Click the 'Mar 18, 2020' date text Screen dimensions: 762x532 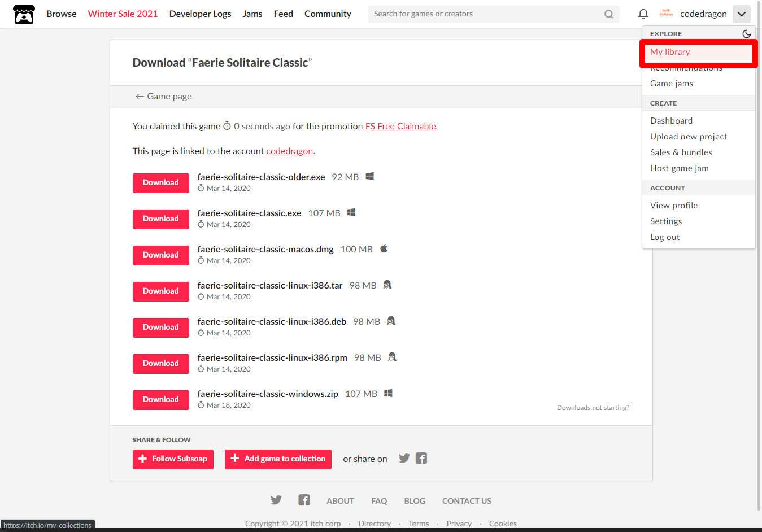pyautogui.click(x=229, y=405)
